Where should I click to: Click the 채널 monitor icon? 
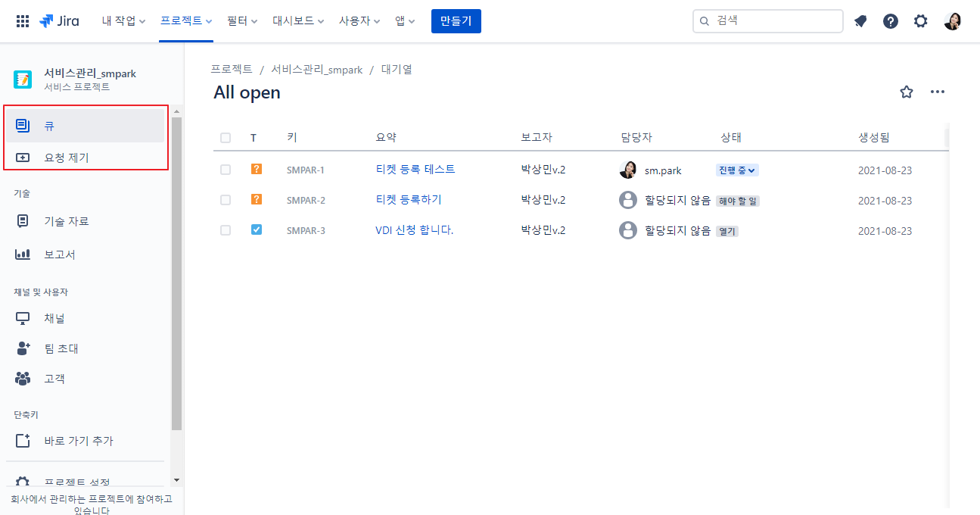click(23, 318)
